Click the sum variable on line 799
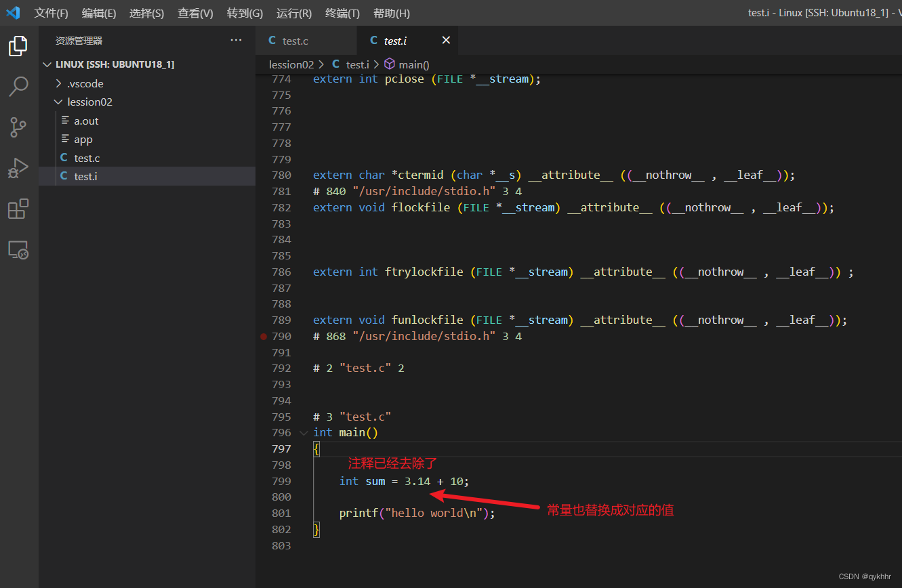902x588 pixels. [x=375, y=481]
